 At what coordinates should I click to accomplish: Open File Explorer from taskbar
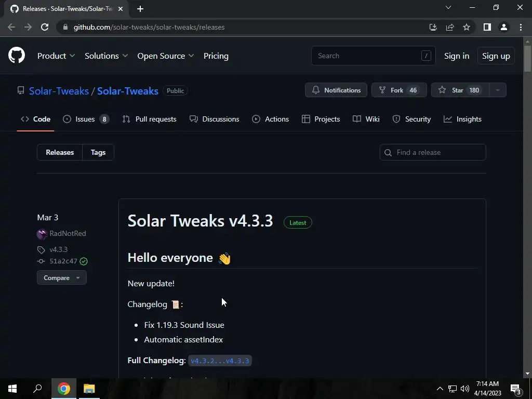[x=89, y=389]
